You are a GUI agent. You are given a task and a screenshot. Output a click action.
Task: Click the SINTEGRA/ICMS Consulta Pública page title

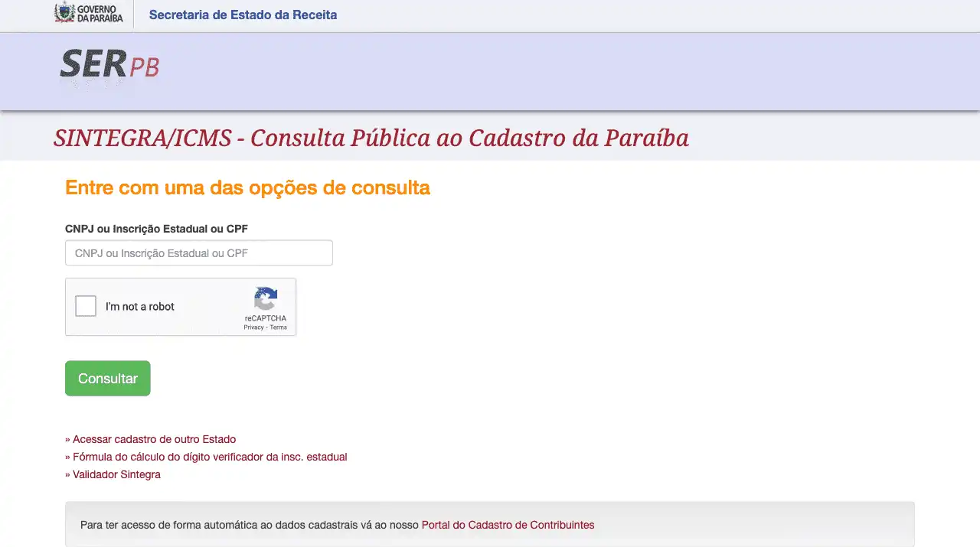(x=371, y=138)
